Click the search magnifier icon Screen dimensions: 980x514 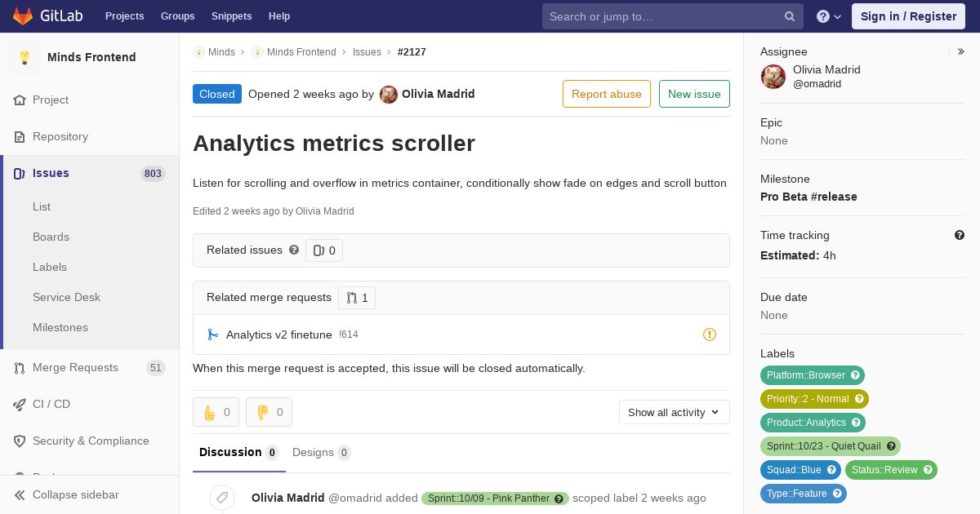[790, 16]
